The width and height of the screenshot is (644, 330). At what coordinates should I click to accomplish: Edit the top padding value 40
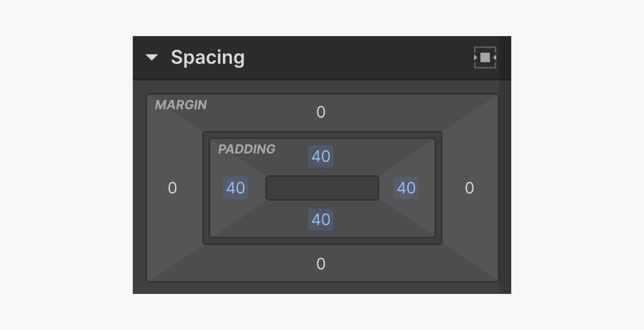321,156
